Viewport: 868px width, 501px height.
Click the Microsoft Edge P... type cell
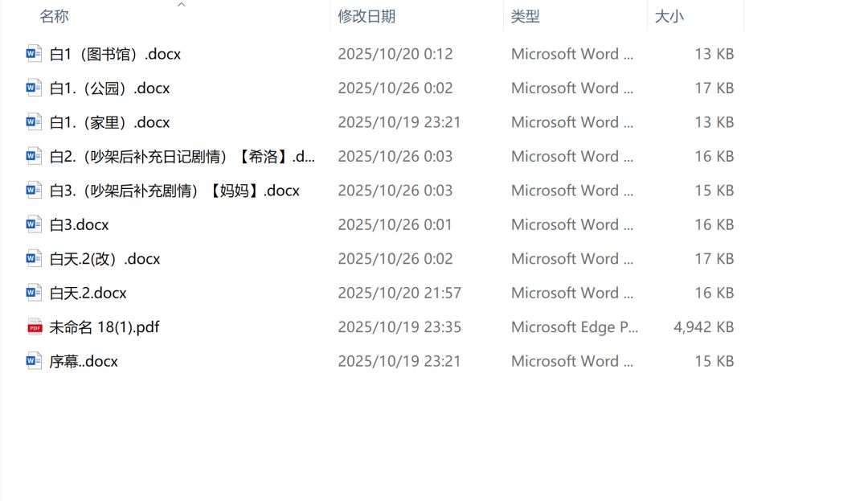coord(575,327)
